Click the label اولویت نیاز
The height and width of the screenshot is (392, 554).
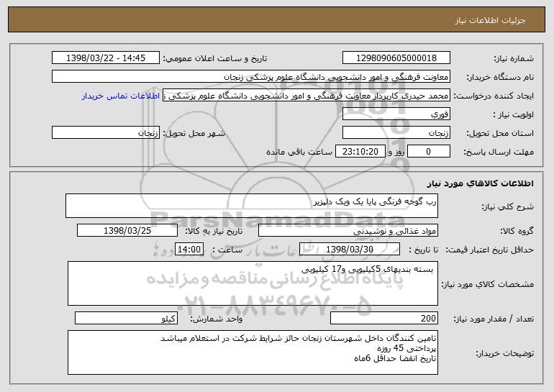click(514, 115)
